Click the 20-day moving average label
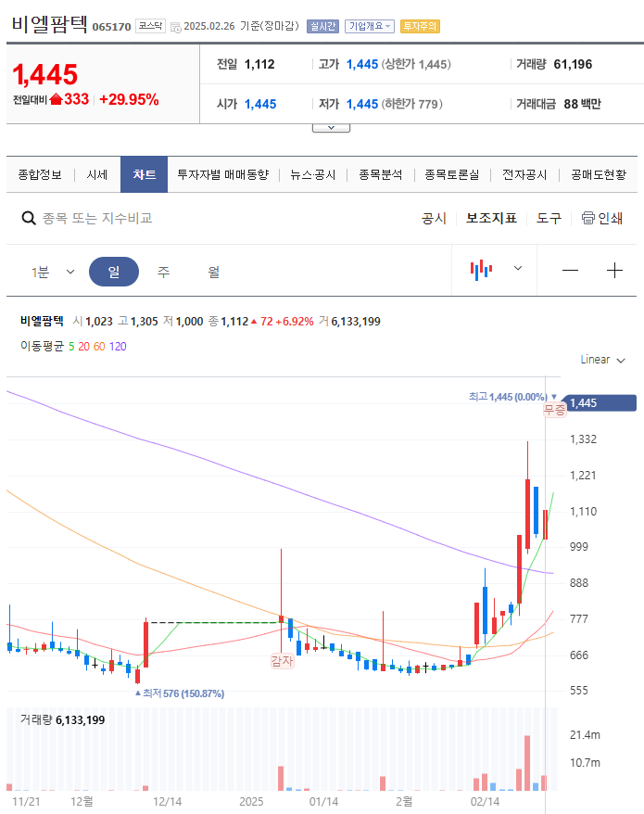Image resolution: width=644 pixels, height=814 pixels. [84, 346]
